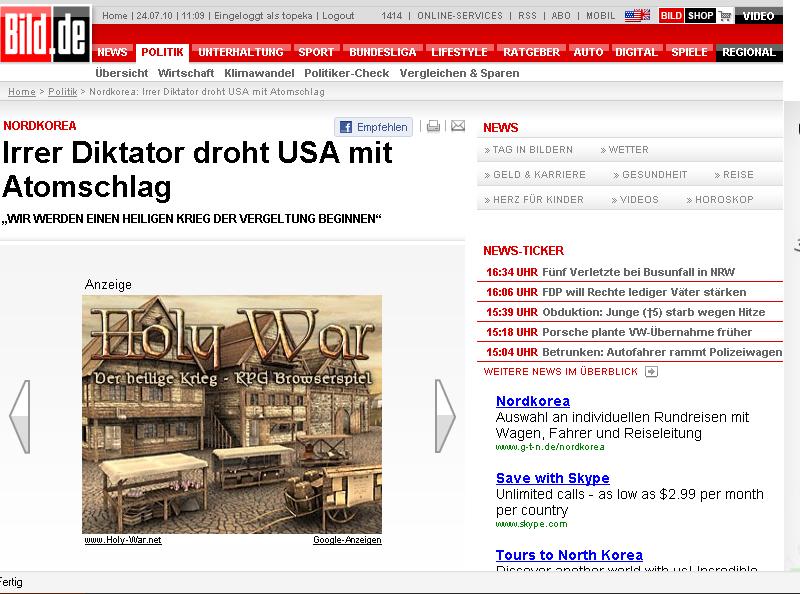Select the POLITIK tab
Image resolution: width=800 pixels, height=594 pixels.
[x=162, y=52]
